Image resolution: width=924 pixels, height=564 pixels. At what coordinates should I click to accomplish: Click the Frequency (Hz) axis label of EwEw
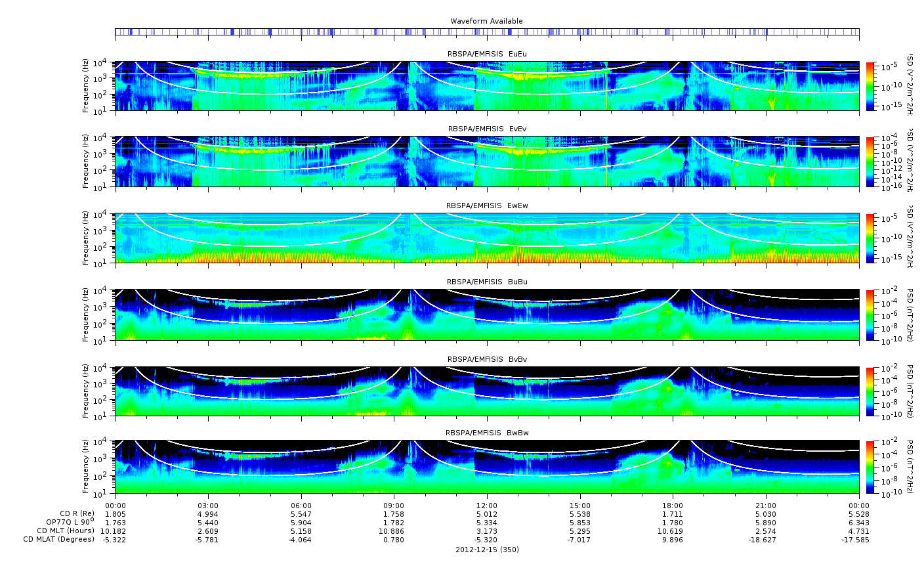coord(86,238)
